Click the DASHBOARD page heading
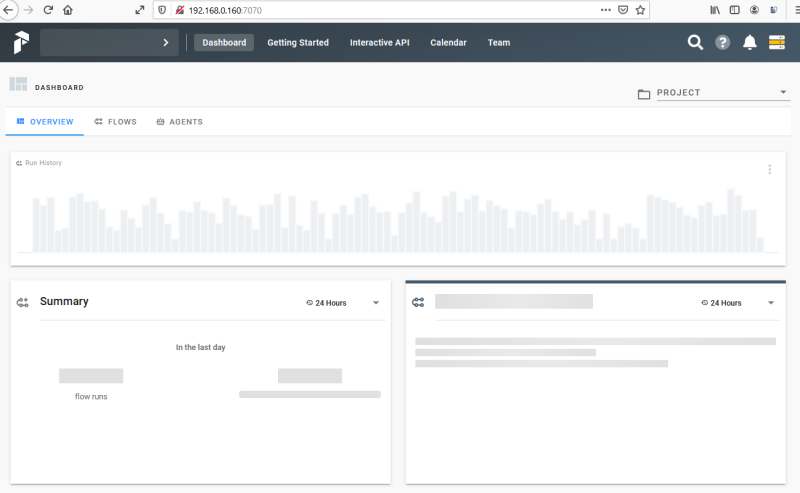 click(59, 88)
